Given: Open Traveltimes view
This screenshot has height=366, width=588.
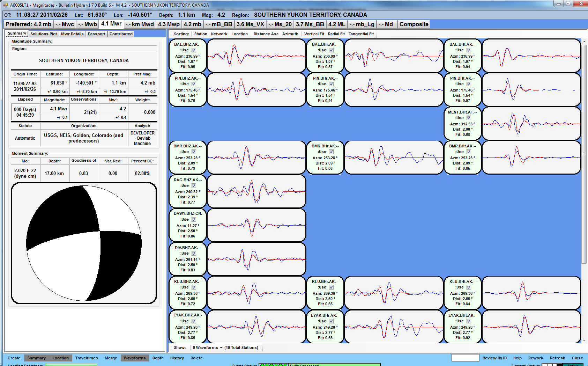Looking at the screenshot, I should (x=87, y=358).
